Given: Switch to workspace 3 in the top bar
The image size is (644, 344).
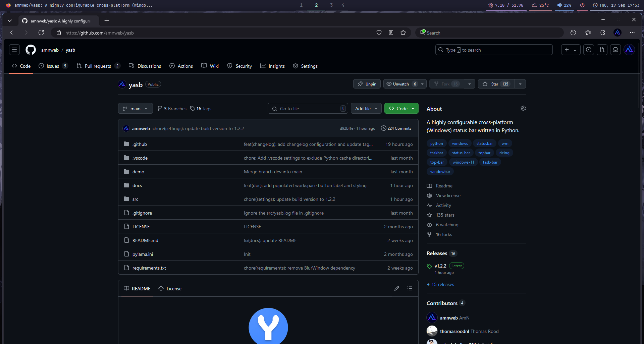Looking at the screenshot, I should [x=331, y=5].
